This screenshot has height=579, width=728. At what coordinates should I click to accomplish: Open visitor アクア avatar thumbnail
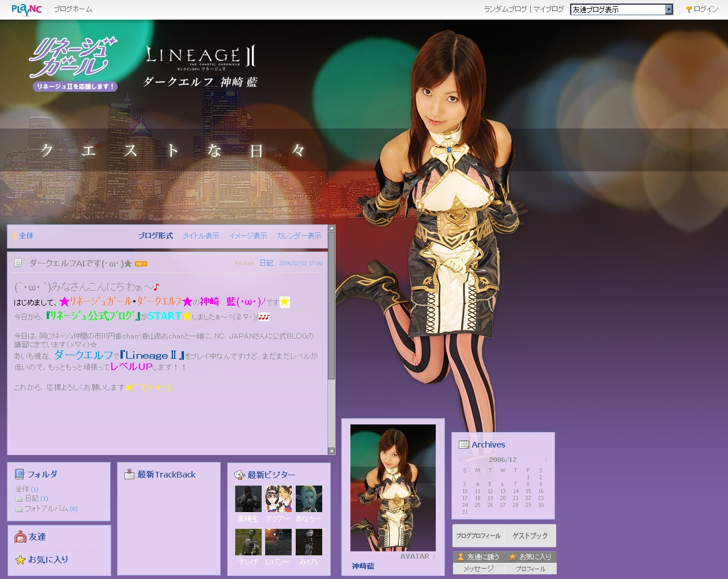[278, 499]
